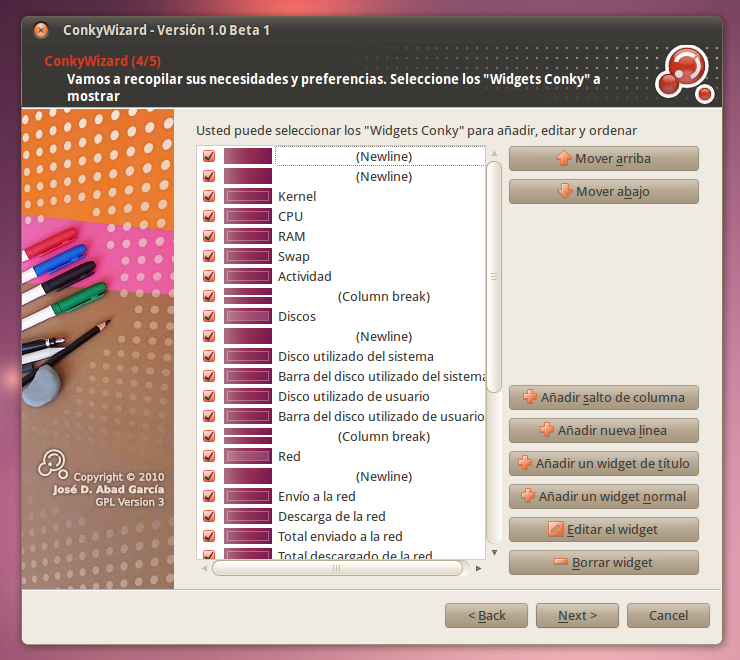
Task: Click pencil icon on Editar el widget
Action: pos(555,529)
